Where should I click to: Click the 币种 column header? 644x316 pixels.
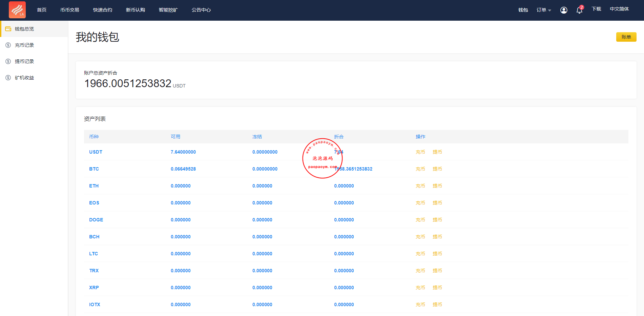pos(94,137)
